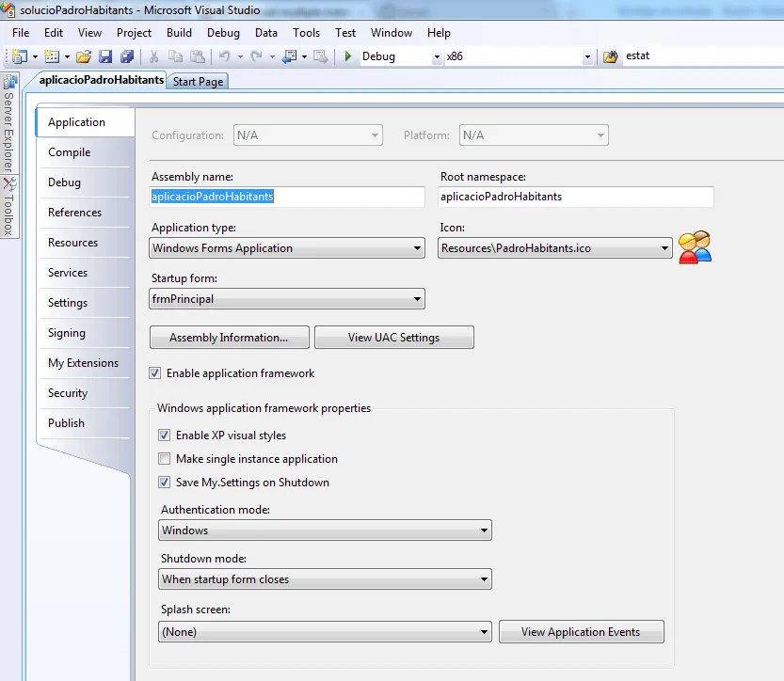This screenshot has height=681, width=784.
Task: Open the View menu
Action: 89,33
